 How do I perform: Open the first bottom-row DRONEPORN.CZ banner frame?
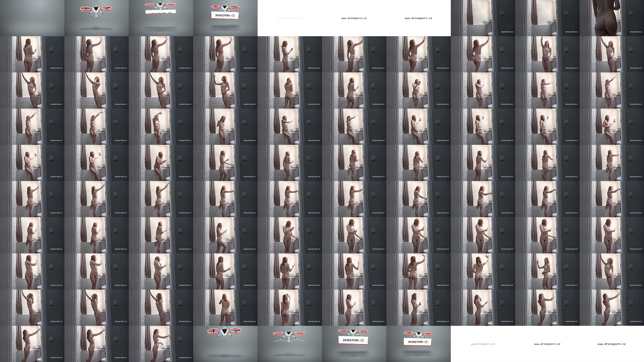pyautogui.click(x=354, y=344)
